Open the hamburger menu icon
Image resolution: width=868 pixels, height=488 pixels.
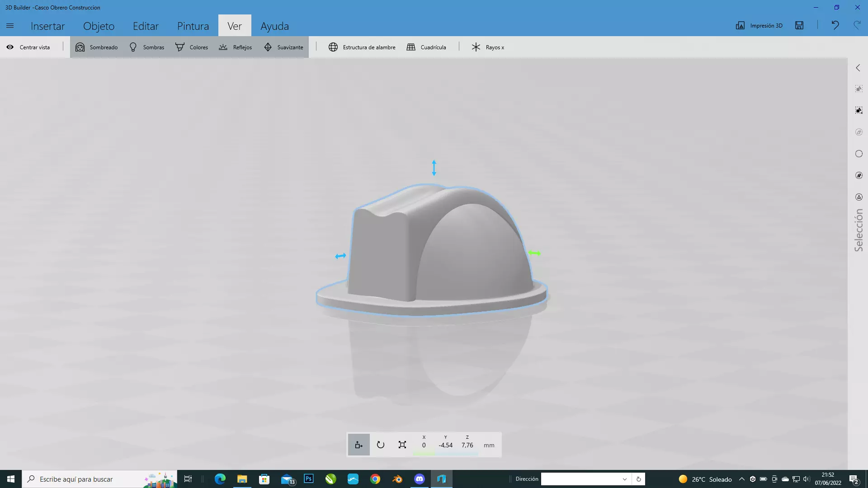pyautogui.click(x=10, y=26)
